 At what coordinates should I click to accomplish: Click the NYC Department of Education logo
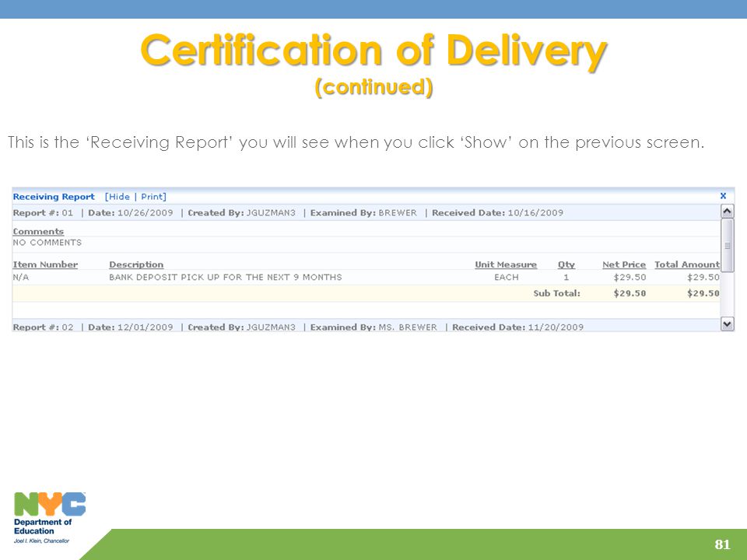coord(49,518)
